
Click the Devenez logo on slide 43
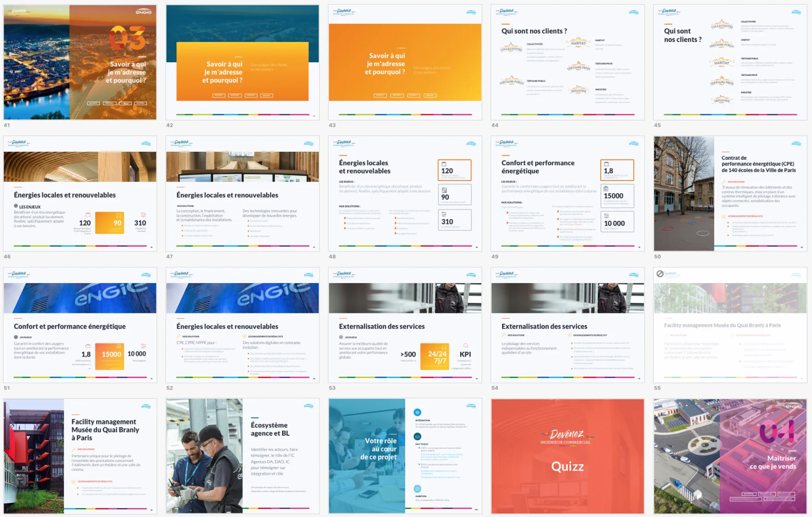(x=343, y=12)
